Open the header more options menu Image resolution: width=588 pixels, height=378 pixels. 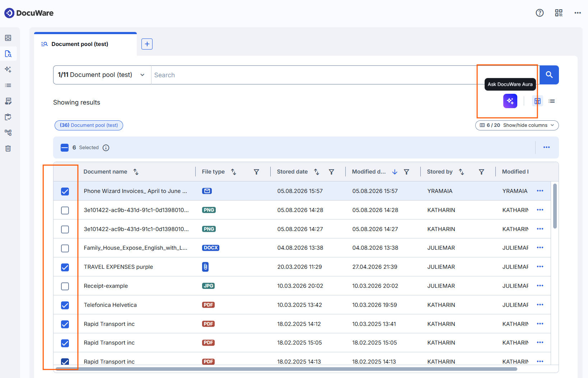pyautogui.click(x=578, y=13)
